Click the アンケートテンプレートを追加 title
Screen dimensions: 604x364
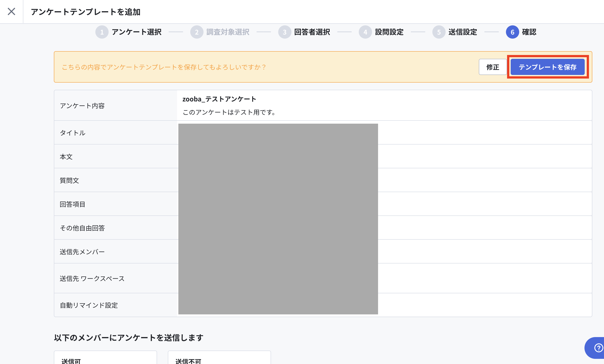coord(85,12)
